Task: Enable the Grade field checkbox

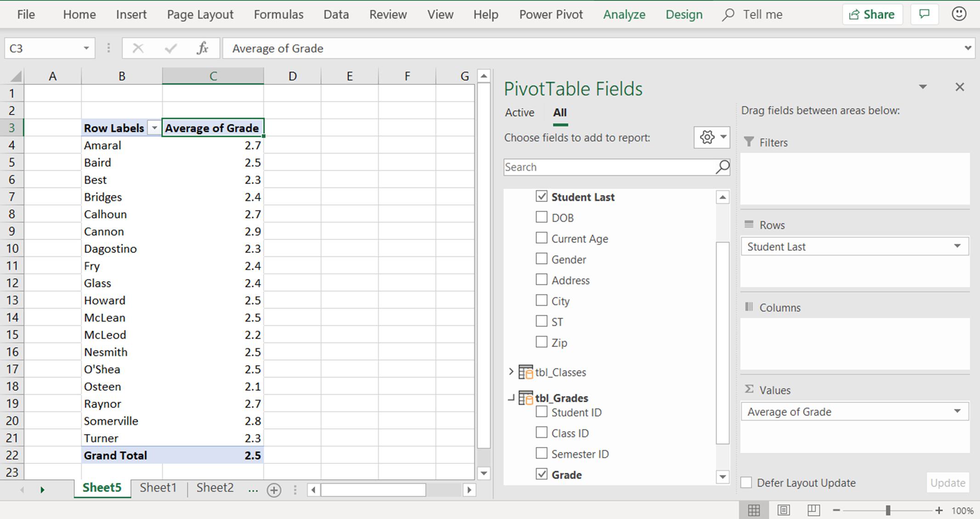Action: [x=541, y=474]
